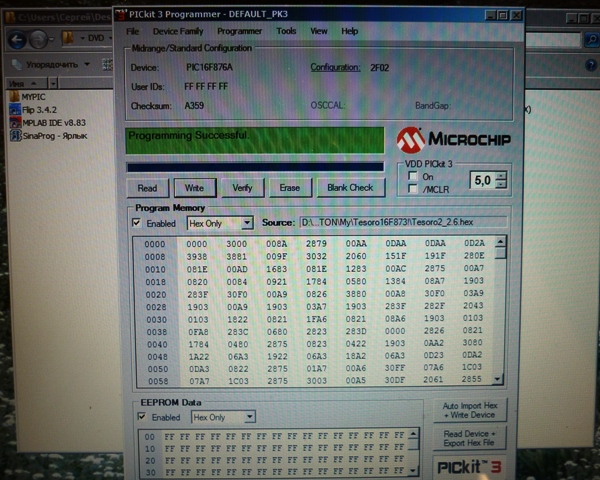Toggle the VDD PICkit 3 On checkbox

412,176
